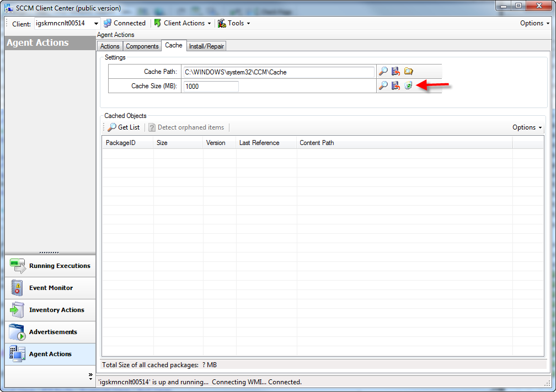Open the top toolbar Options dropdown
Screen dimensions: 556x392
click(534, 23)
